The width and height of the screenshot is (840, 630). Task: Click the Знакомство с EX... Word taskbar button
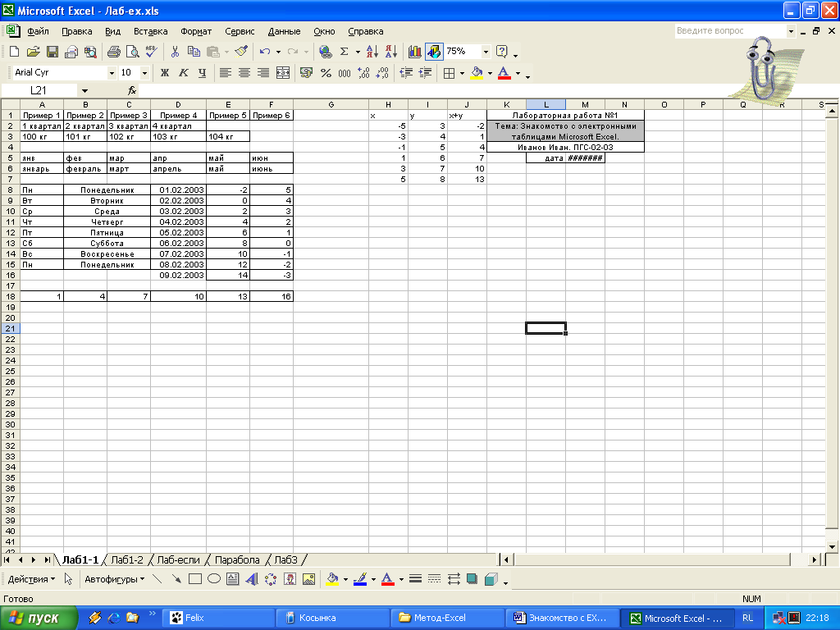(562, 618)
